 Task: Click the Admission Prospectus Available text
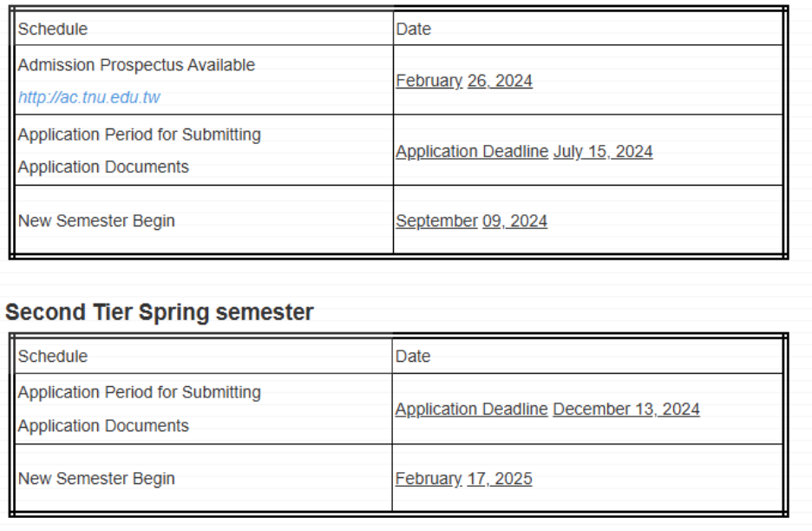136,65
